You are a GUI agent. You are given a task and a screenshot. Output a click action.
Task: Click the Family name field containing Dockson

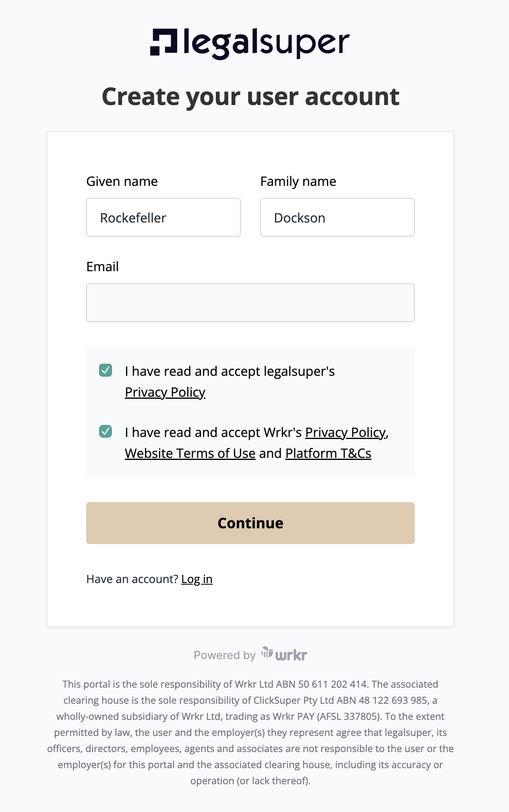(337, 217)
